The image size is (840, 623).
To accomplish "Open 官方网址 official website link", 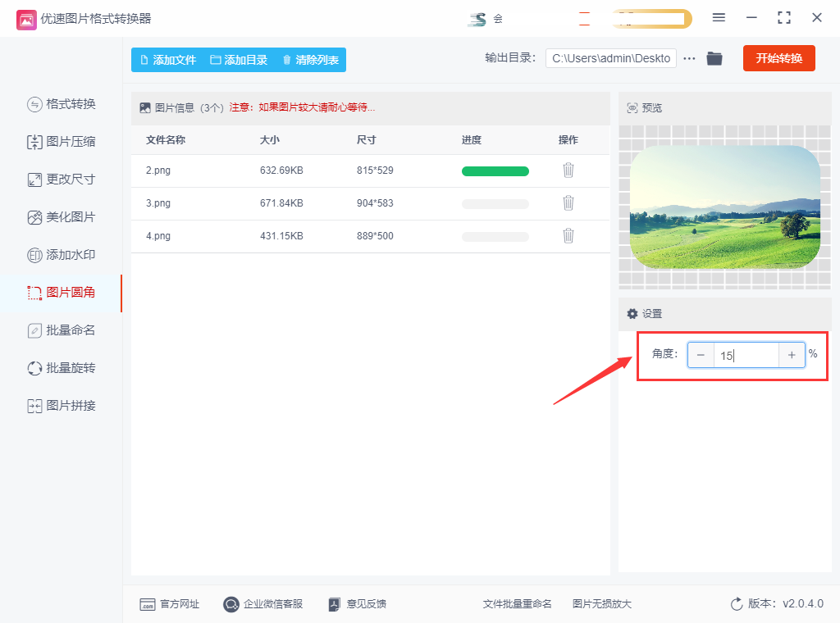I will 169,604.
